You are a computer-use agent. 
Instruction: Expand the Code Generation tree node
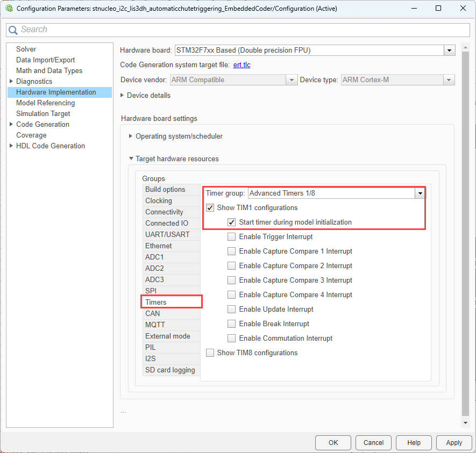11,124
